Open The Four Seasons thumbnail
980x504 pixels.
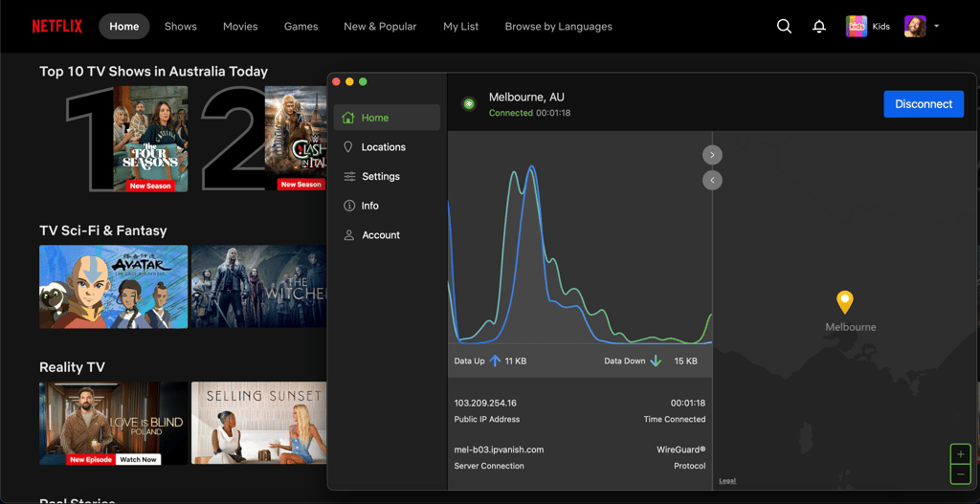coord(150,139)
